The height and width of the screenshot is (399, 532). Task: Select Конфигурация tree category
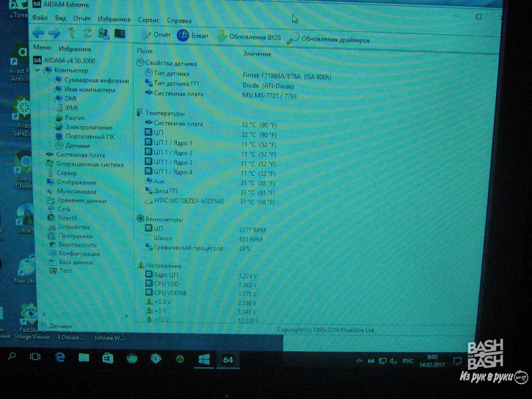(x=74, y=253)
